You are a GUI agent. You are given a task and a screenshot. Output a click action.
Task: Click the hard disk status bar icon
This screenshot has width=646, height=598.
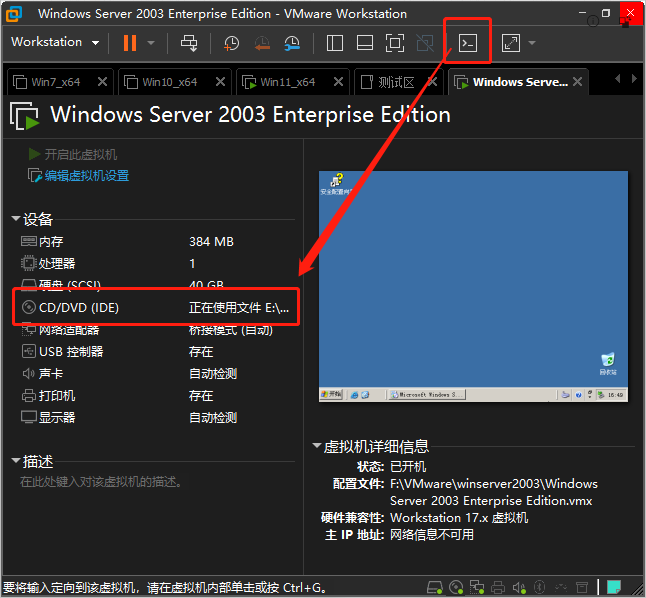coord(434,587)
